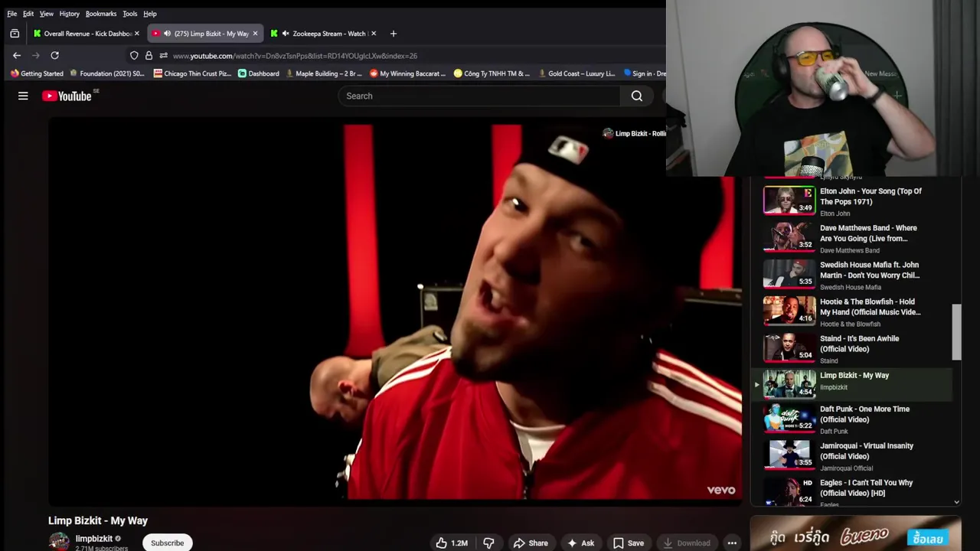Open the permissions icon in address bar
This screenshot has height=551, width=980.
point(163,55)
